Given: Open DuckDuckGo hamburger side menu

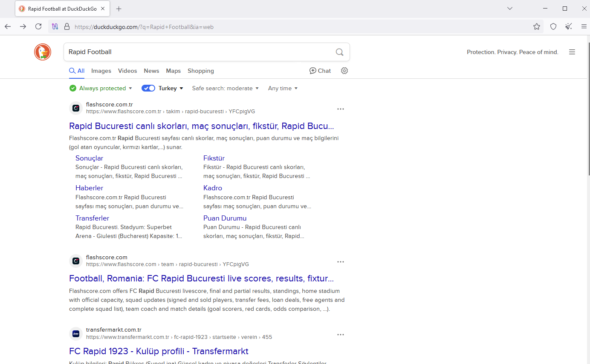Looking at the screenshot, I should click(x=572, y=52).
